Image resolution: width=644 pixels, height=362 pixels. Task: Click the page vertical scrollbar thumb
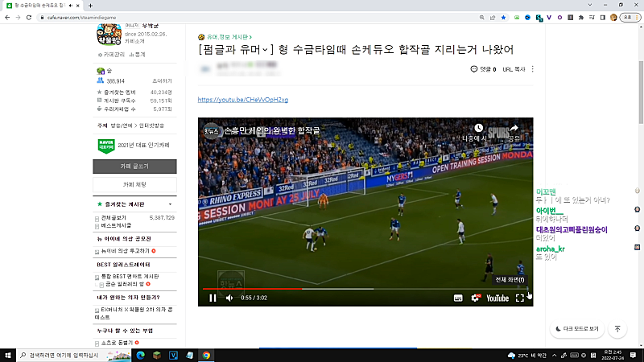point(641,93)
